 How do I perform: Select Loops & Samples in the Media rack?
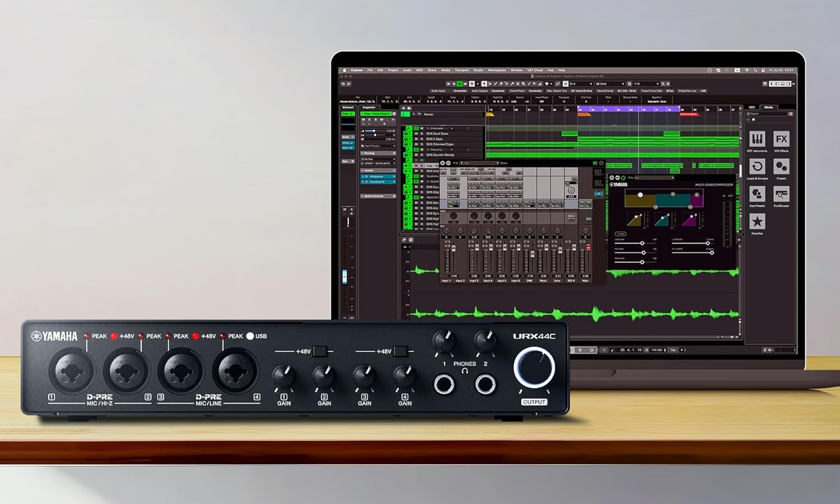[757, 166]
